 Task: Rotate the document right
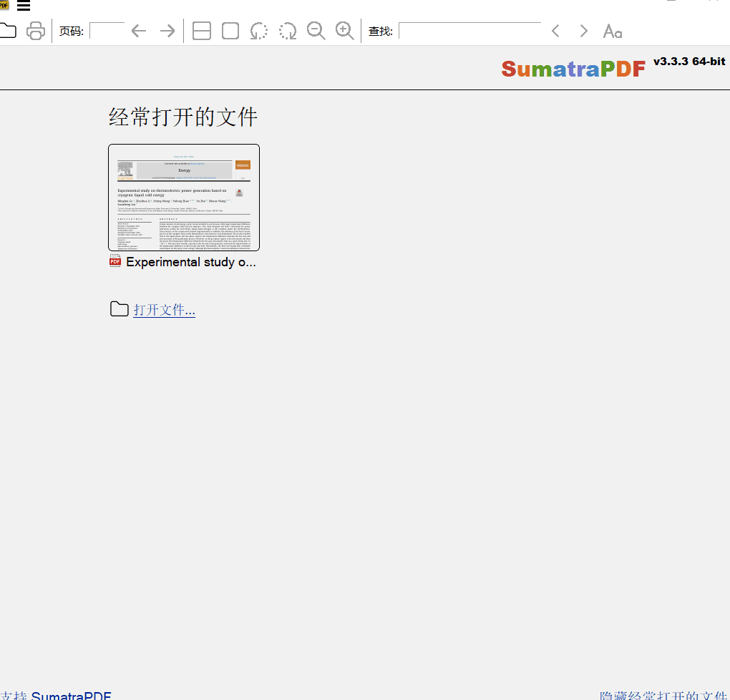[x=287, y=30]
